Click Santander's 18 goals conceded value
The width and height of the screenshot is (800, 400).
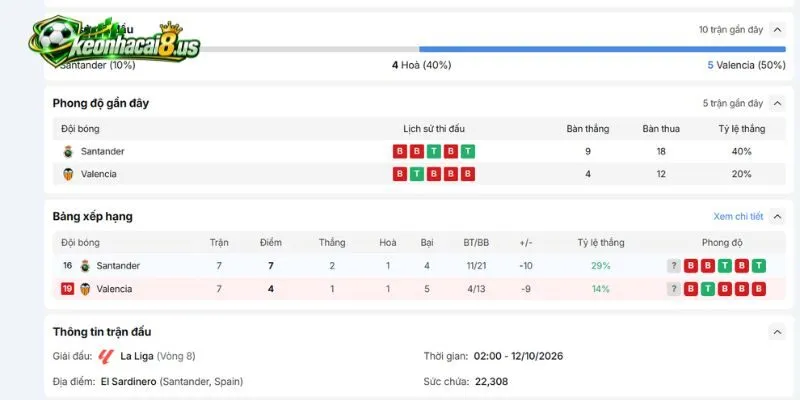pyautogui.click(x=661, y=152)
